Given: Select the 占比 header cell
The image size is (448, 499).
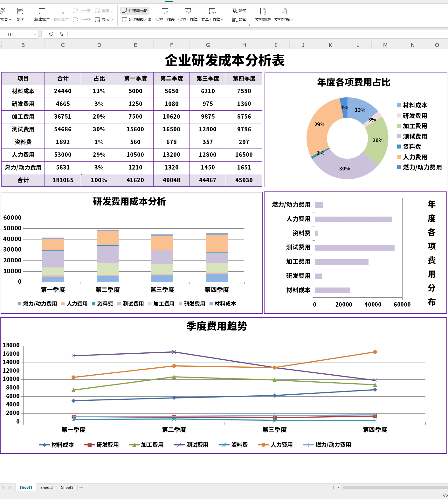Looking at the screenshot, I should point(99,79).
